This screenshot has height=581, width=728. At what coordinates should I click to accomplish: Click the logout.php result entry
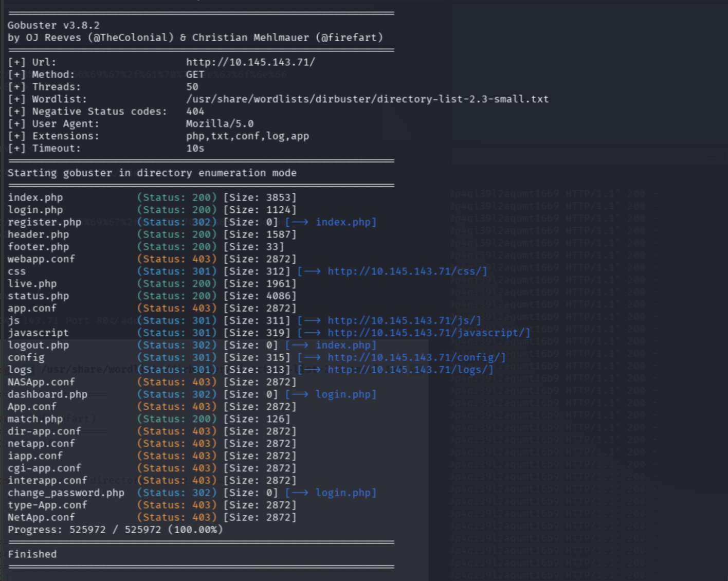click(x=38, y=346)
